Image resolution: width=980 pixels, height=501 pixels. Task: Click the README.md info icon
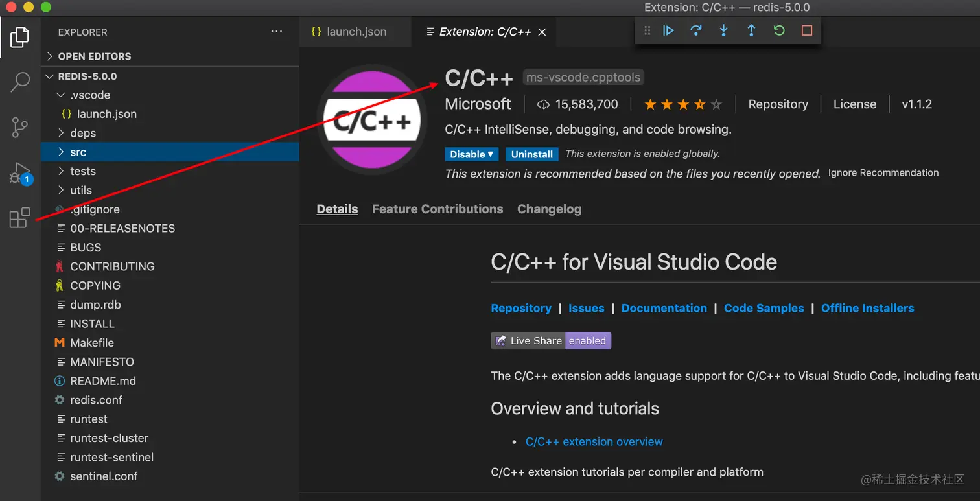coord(60,381)
